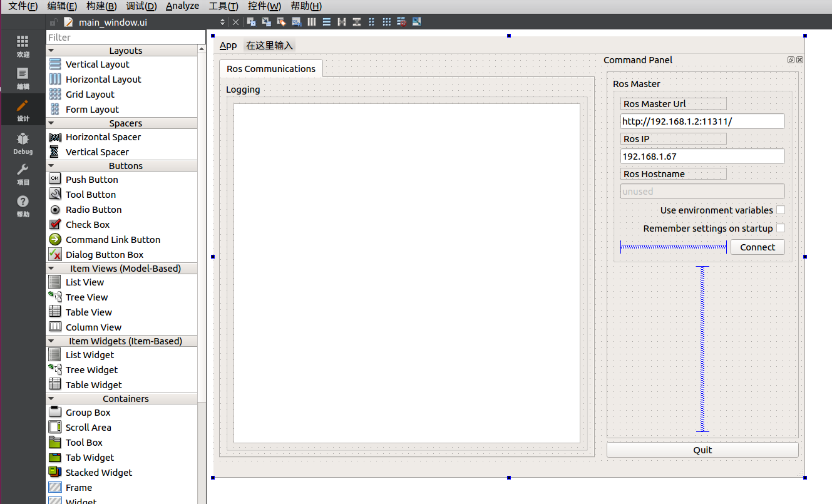Check Remember settings on startup
Screen dimensions: 832x504
tap(781, 228)
